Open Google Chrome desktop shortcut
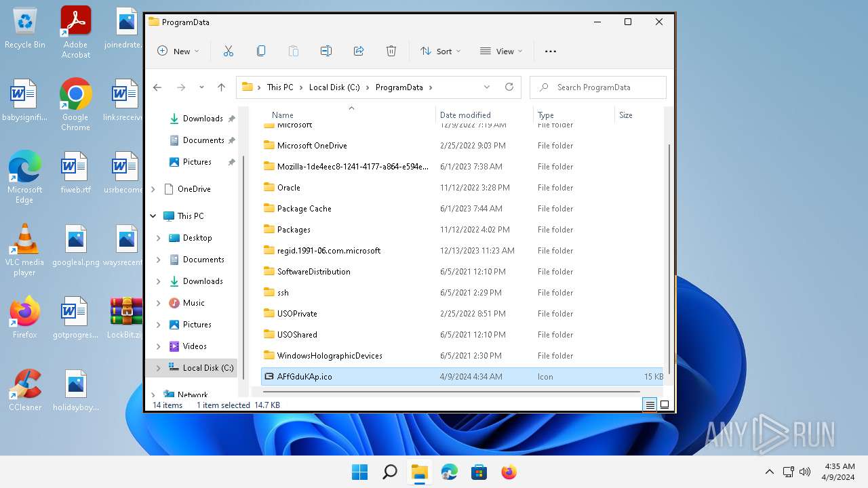868x488 pixels. pyautogui.click(x=75, y=104)
